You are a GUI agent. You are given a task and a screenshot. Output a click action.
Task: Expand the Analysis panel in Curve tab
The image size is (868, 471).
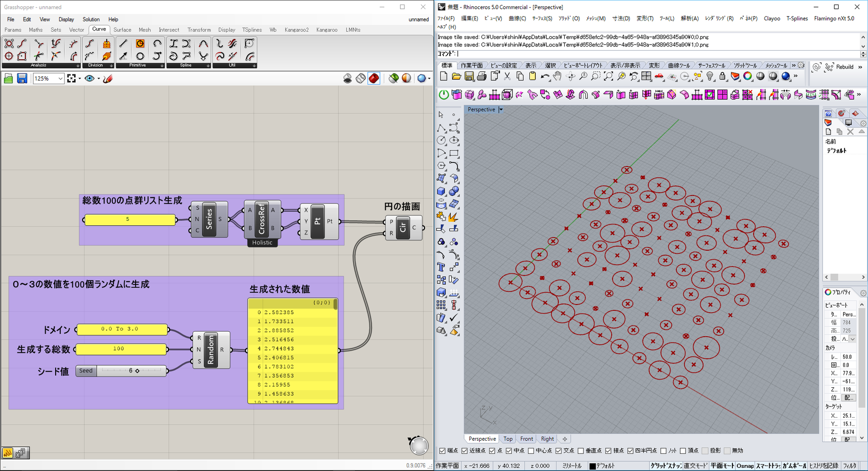point(77,66)
